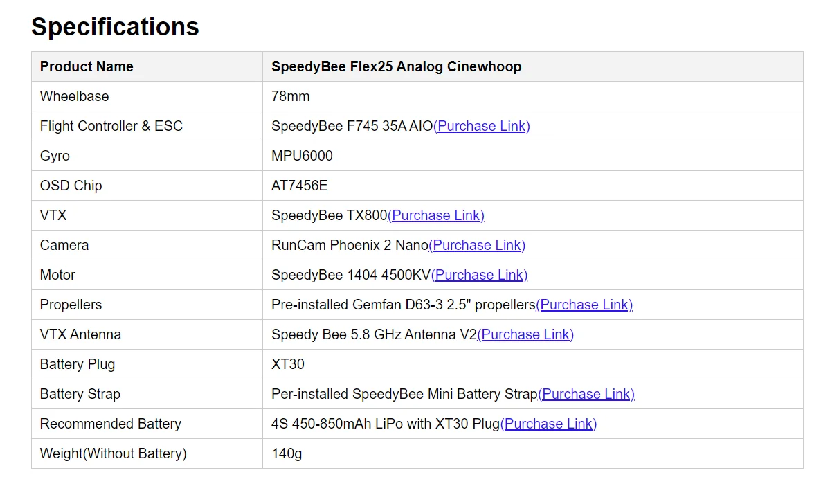Click the Weight(Without Battery) row label

point(113,453)
